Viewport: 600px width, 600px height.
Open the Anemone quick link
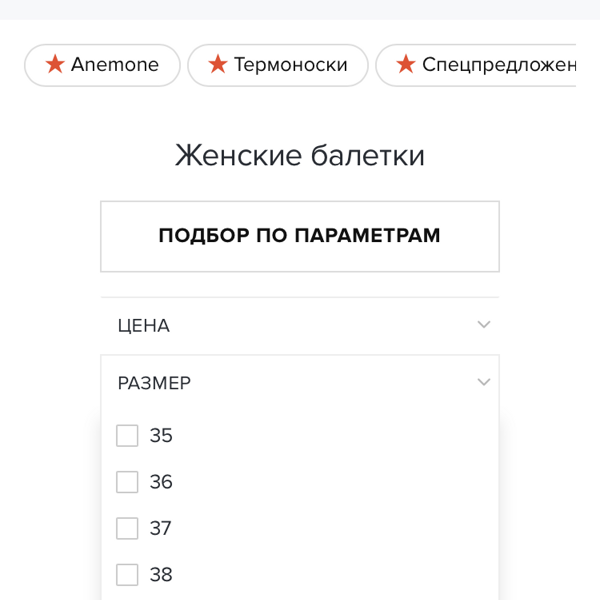pyautogui.click(x=102, y=65)
